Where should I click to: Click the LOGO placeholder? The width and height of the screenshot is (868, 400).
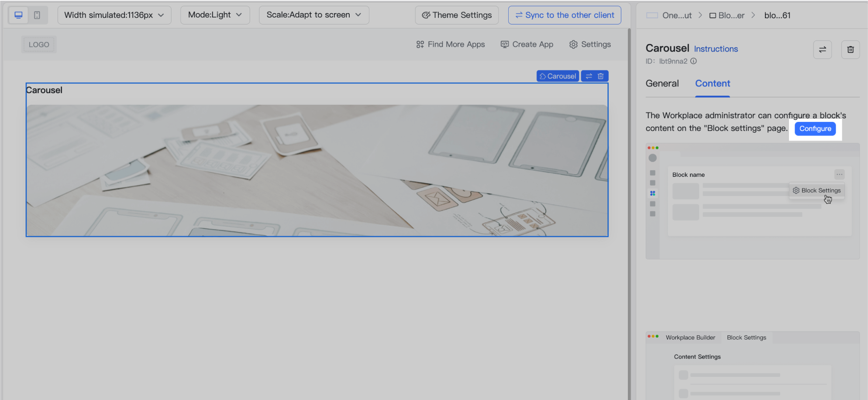[x=39, y=45]
